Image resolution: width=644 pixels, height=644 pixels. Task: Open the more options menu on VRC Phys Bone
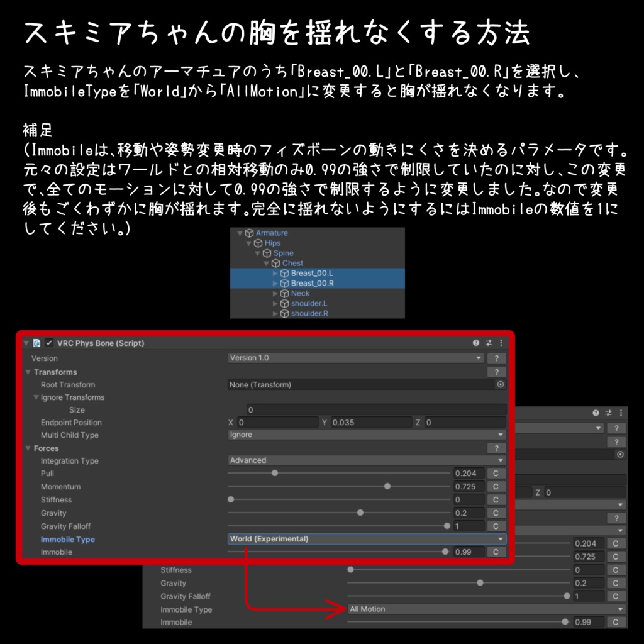click(x=500, y=343)
